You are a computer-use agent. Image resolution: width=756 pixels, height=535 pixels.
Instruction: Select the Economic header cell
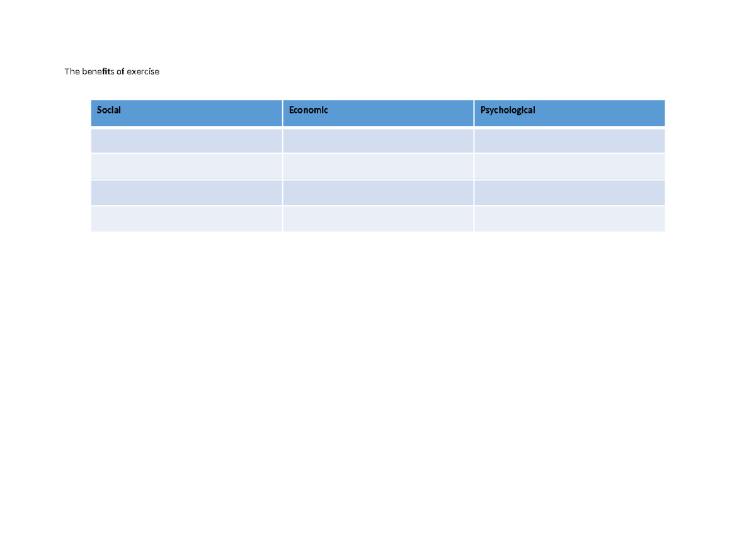click(378, 113)
